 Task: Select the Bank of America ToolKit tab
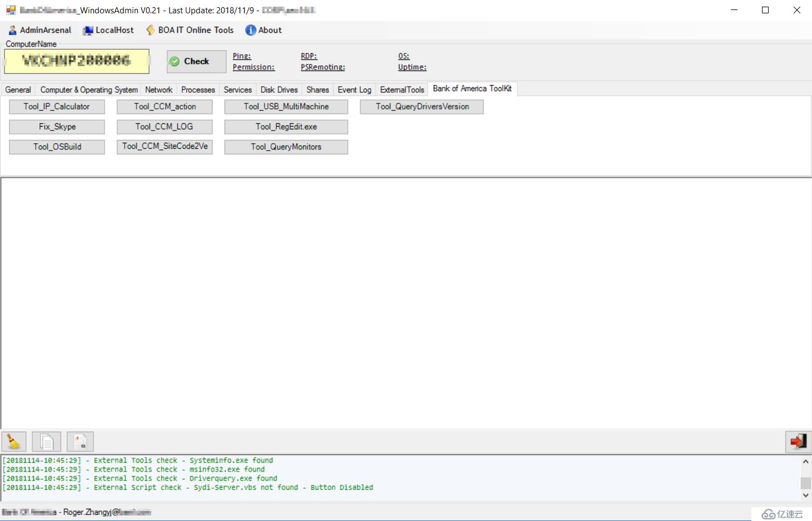click(472, 88)
